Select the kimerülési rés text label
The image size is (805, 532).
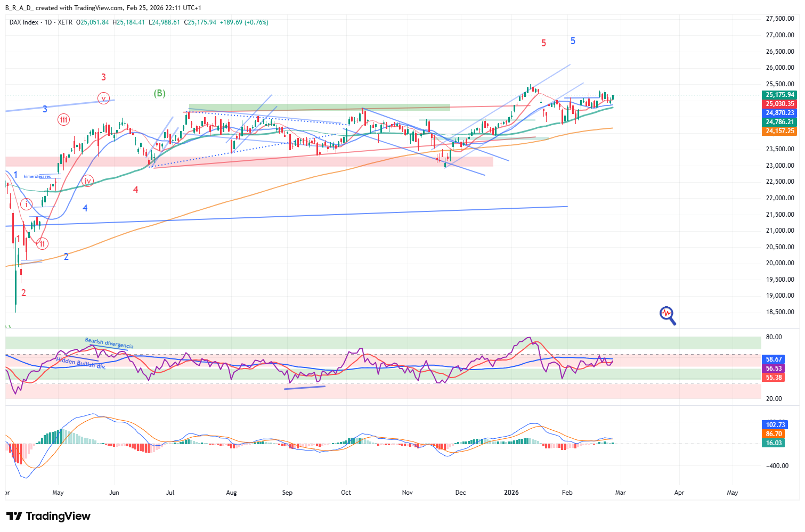click(x=37, y=176)
